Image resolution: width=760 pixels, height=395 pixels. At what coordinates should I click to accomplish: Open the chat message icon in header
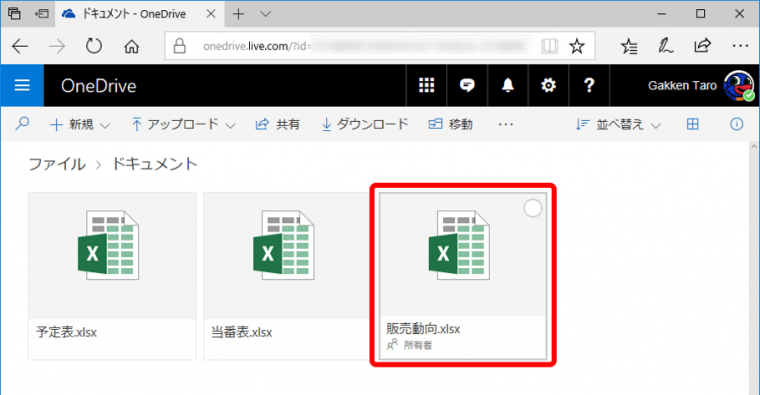point(467,86)
